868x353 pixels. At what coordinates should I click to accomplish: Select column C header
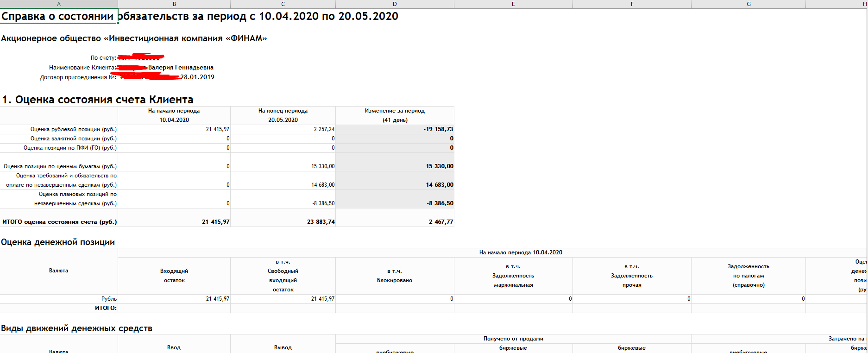(283, 4)
